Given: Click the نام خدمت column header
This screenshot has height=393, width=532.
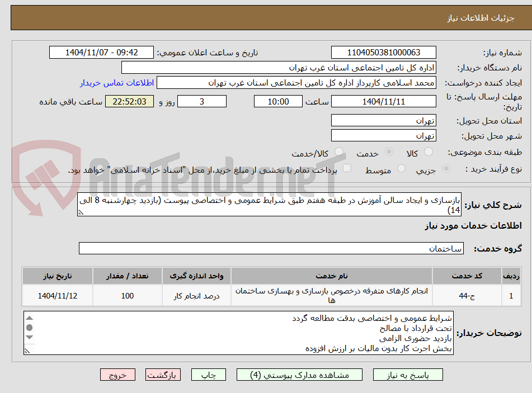Looking at the screenshot, I should (x=332, y=276).
